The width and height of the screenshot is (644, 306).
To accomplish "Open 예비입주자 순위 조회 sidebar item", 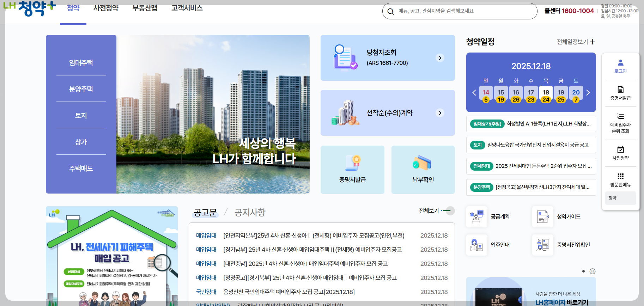I will [620, 123].
